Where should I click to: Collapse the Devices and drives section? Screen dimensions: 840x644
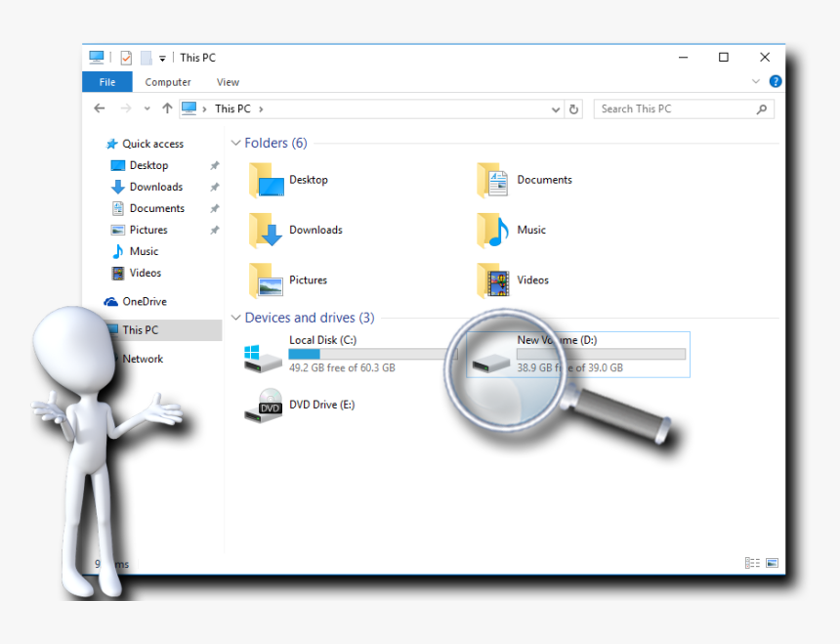235,318
